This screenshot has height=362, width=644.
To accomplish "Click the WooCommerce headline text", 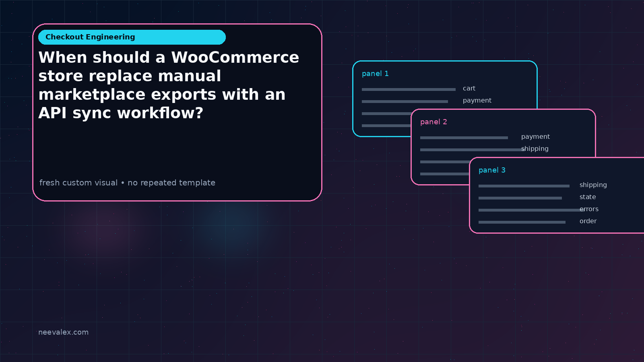I will [169, 85].
